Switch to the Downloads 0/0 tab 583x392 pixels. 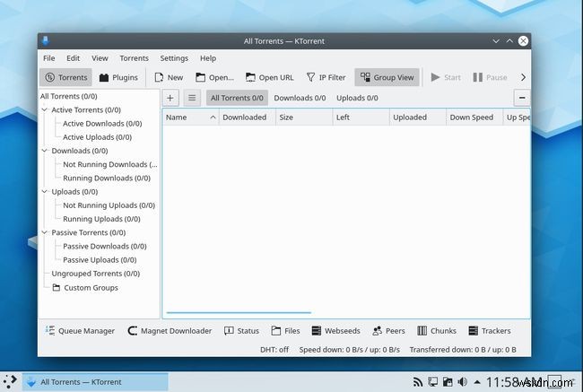point(300,98)
